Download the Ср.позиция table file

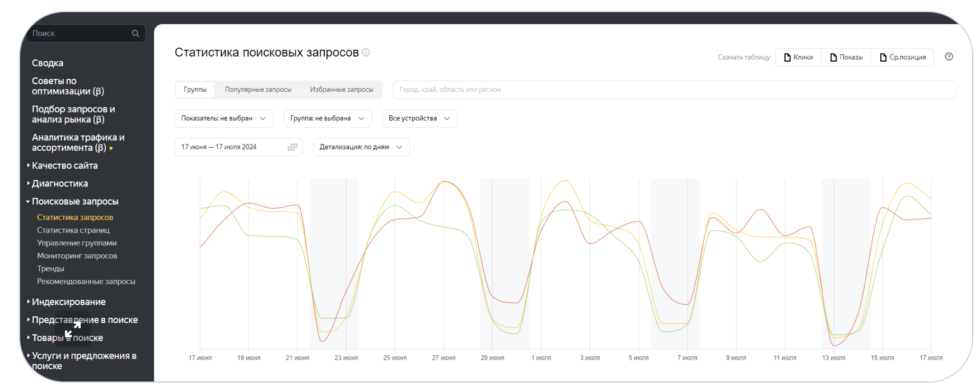[x=903, y=57]
